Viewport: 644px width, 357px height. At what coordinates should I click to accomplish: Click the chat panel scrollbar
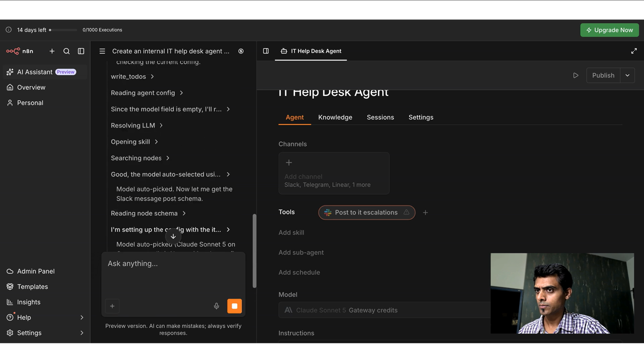click(x=254, y=251)
